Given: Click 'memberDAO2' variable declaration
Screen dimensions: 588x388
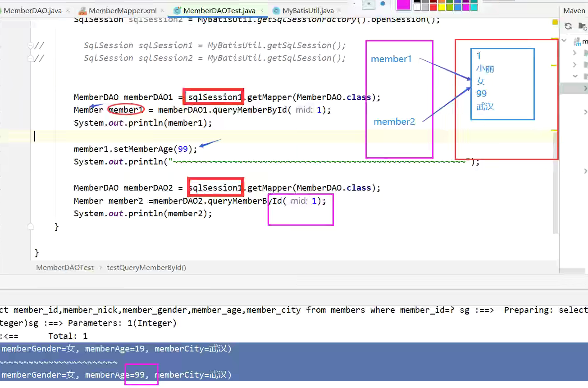Looking at the screenshot, I should tap(148, 188).
